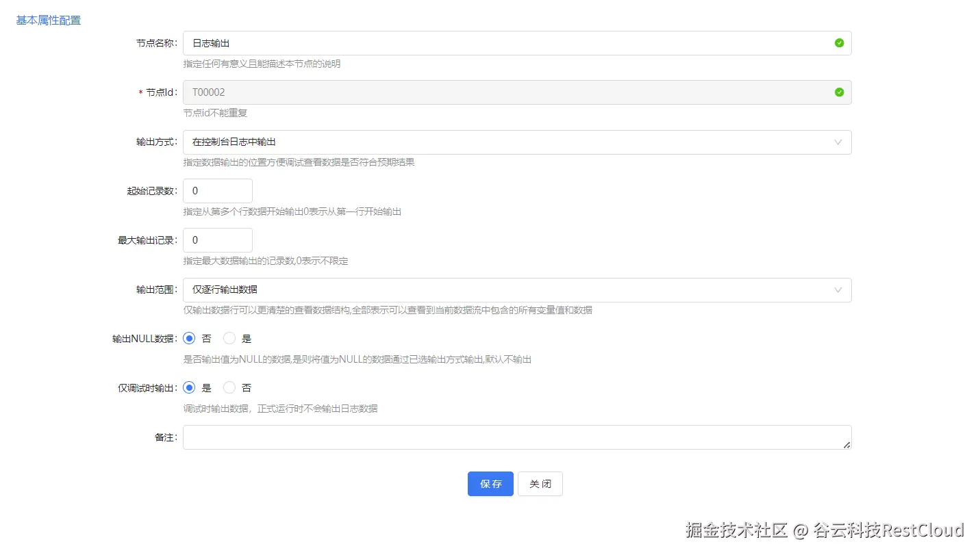980x555 pixels.
Task: Select 否 for 仅调试时输出
Action: [229, 387]
